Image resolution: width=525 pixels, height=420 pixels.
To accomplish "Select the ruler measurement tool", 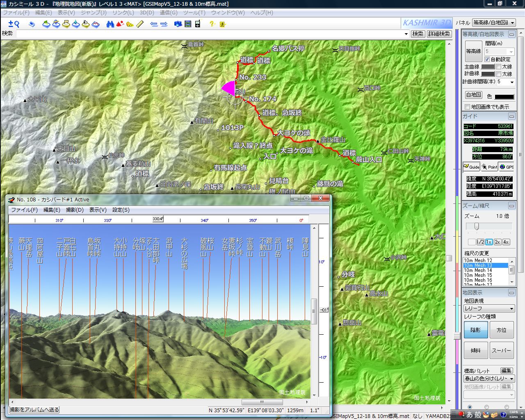I will [x=140, y=24].
